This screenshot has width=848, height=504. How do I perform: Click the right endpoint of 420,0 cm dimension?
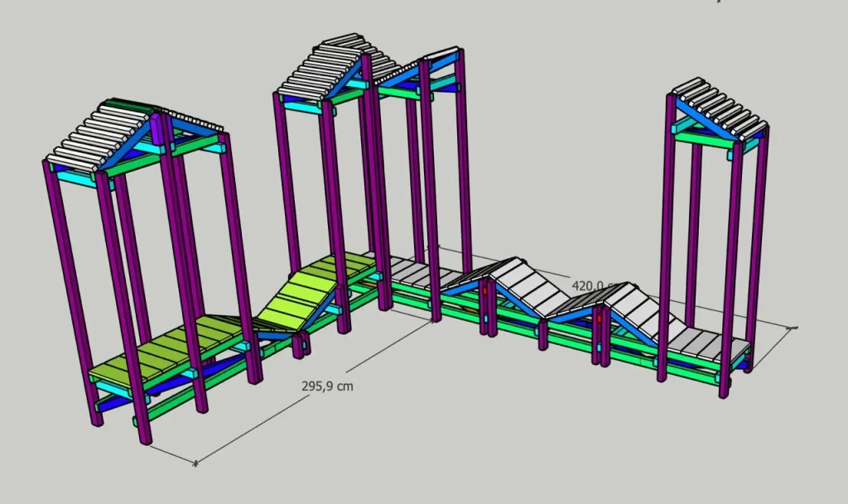pyautogui.click(x=793, y=329)
